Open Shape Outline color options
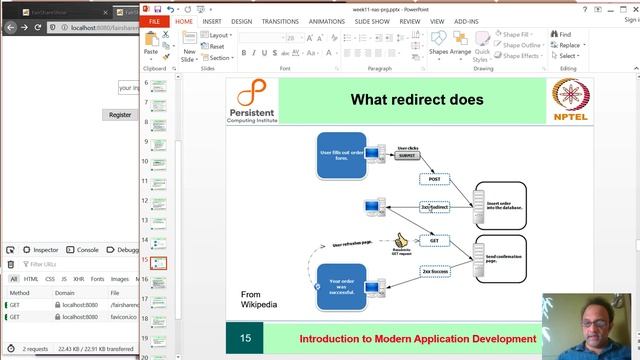Viewport: 640px width, 360px height. pos(519,45)
